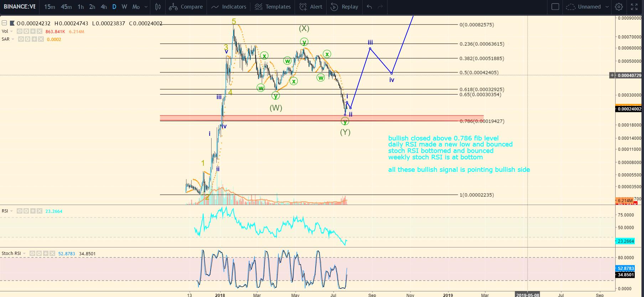The image size is (644, 297).
Task: Select the weekly W timeframe
Action: (124, 7)
